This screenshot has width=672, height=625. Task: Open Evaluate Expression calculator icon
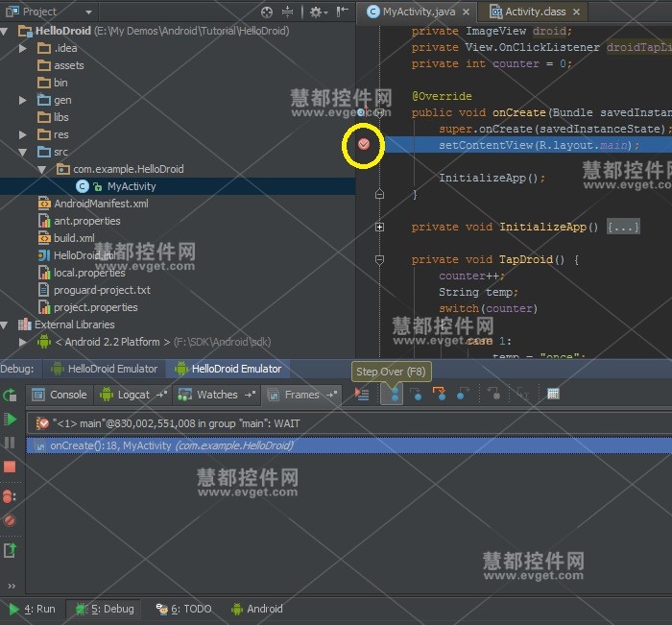click(553, 394)
